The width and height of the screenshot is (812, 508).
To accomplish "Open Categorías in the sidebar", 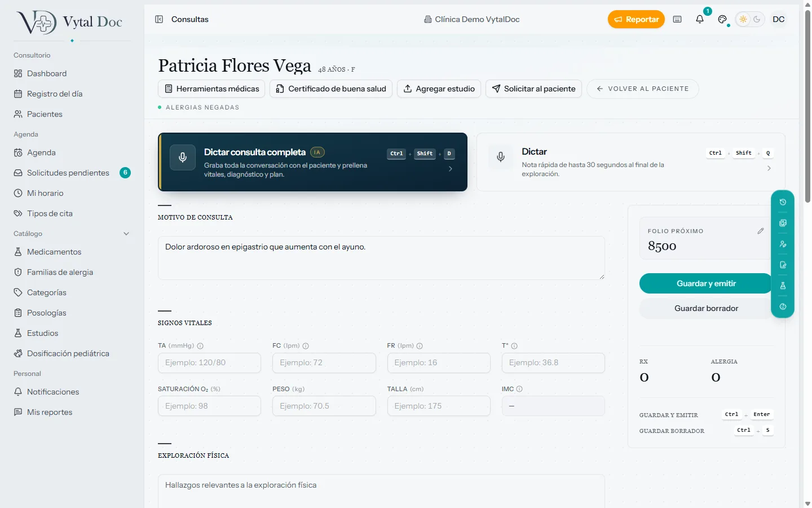I will pos(72,292).
